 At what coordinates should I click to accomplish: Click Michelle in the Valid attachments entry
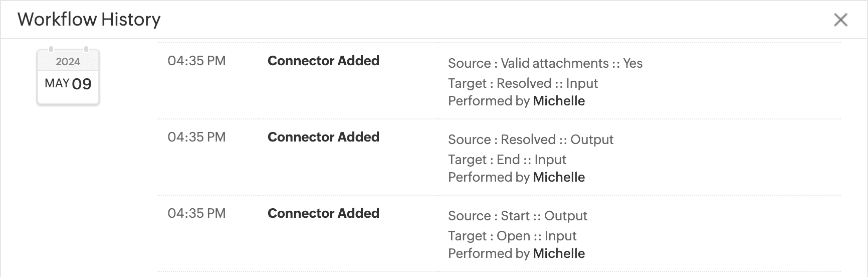[559, 101]
